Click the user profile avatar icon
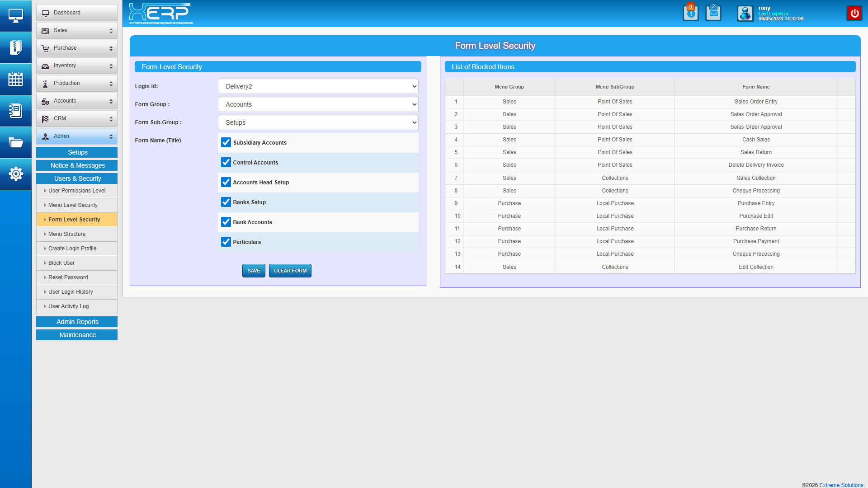Viewport: 868px width, 488px height. pyautogui.click(x=745, y=14)
